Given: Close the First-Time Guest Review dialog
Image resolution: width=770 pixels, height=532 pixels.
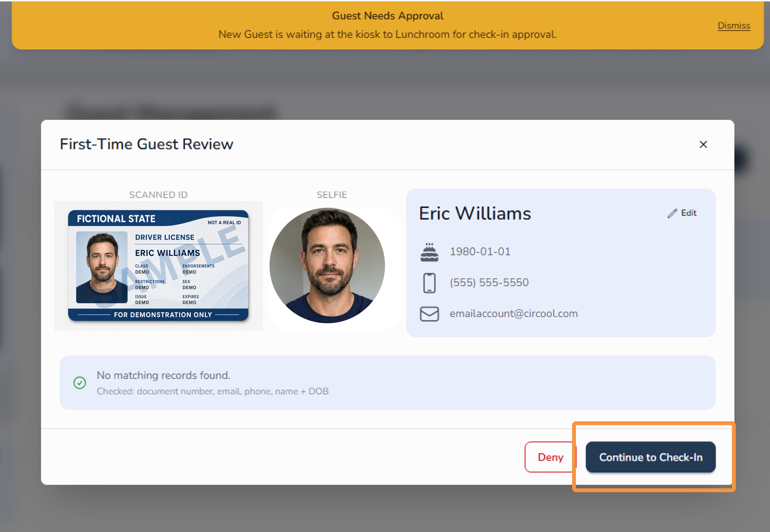Looking at the screenshot, I should (703, 144).
